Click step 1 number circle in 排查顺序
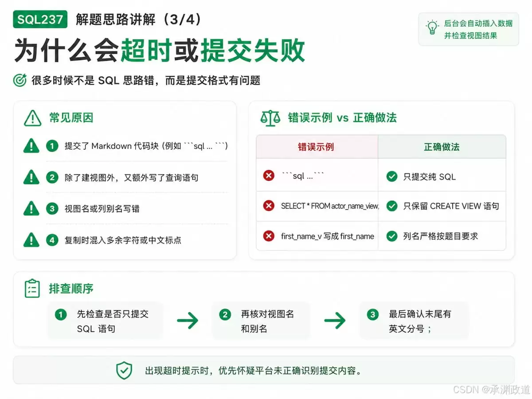The height and width of the screenshot is (399, 532). (x=60, y=314)
